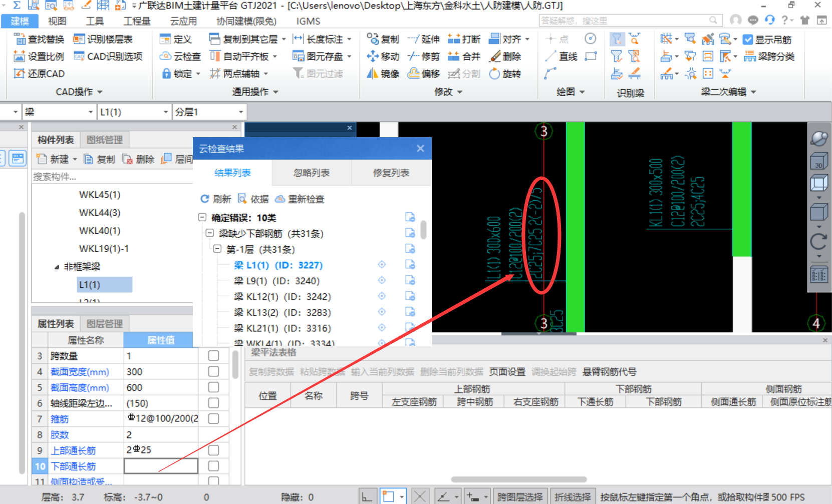Select the 修剪 tool

pyautogui.click(x=424, y=57)
